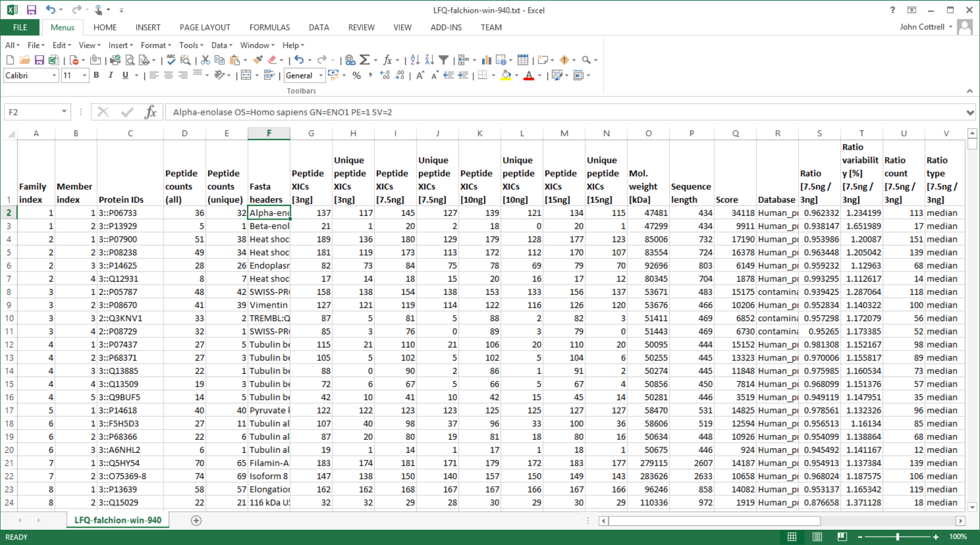Toggle bold formatting

click(95, 75)
